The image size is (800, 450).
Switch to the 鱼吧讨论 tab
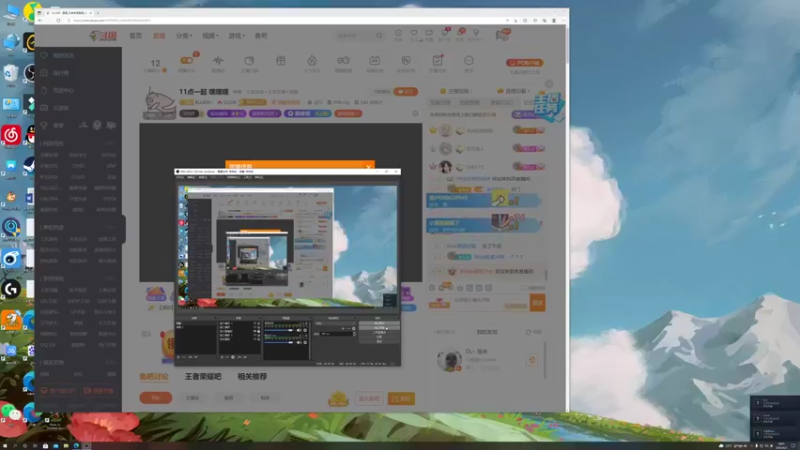coord(154,377)
